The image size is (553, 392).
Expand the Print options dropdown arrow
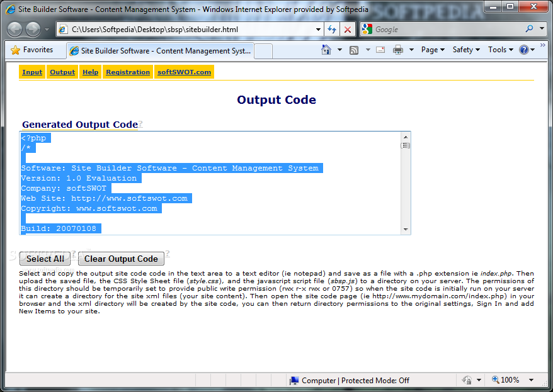pyautogui.click(x=411, y=50)
